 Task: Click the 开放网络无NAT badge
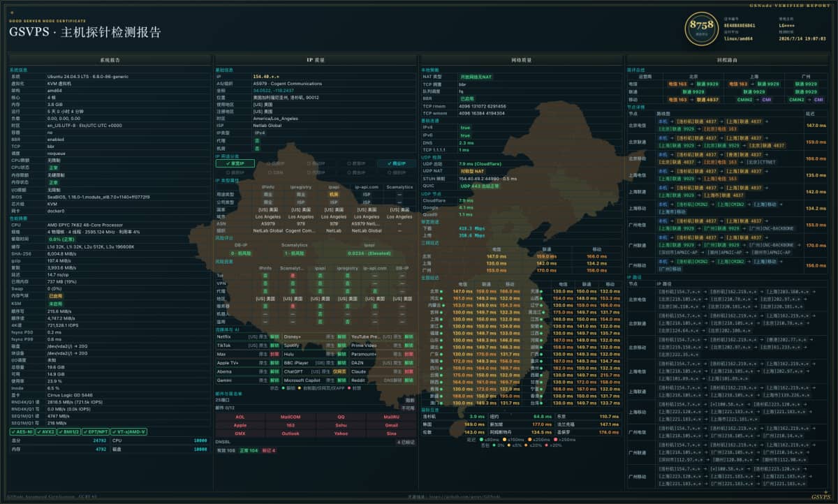[475, 76]
